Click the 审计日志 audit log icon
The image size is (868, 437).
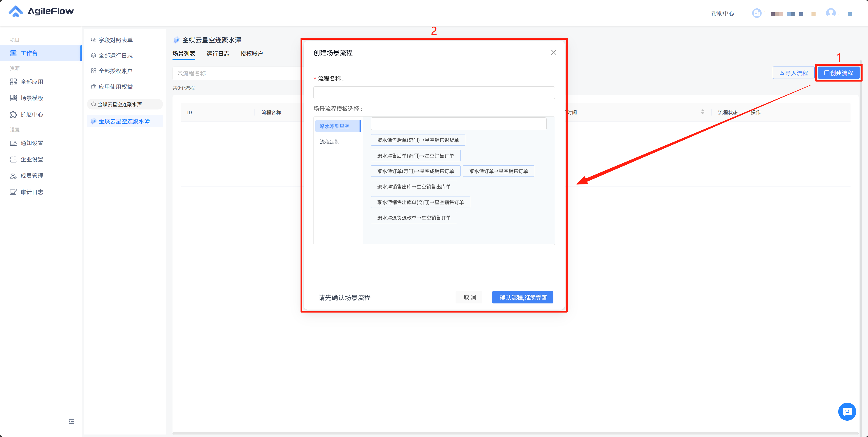click(13, 192)
